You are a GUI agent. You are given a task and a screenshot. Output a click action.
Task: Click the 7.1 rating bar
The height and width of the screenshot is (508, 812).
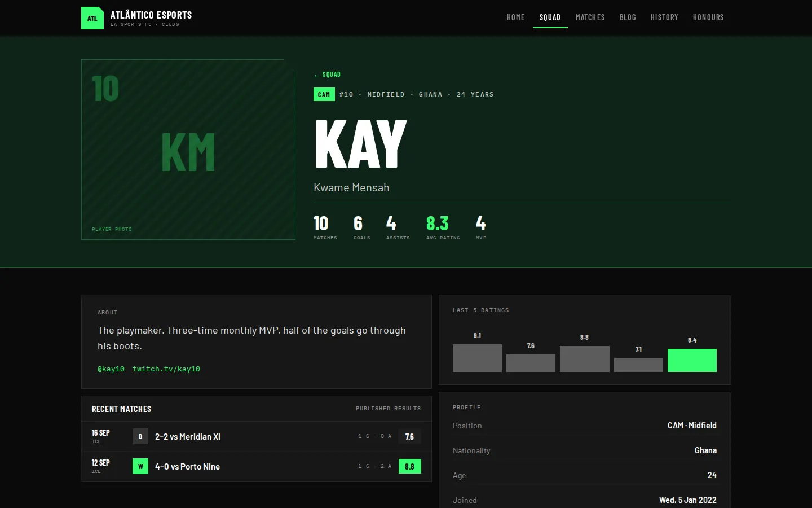click(x=638, y=365)
